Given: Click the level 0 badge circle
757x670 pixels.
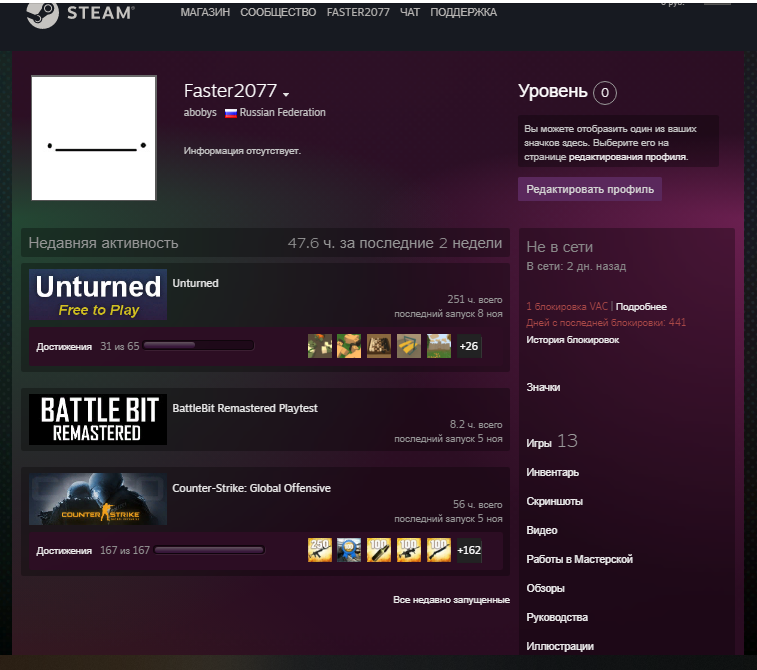Looking at the screenshot, I should click(604, 93).
